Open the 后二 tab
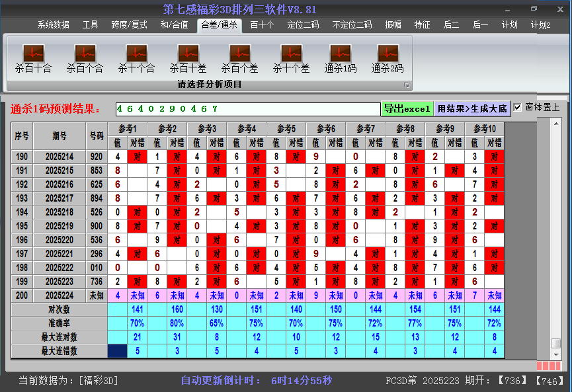The width and height of the screenshot is (572, 392). tap(451, 25)
